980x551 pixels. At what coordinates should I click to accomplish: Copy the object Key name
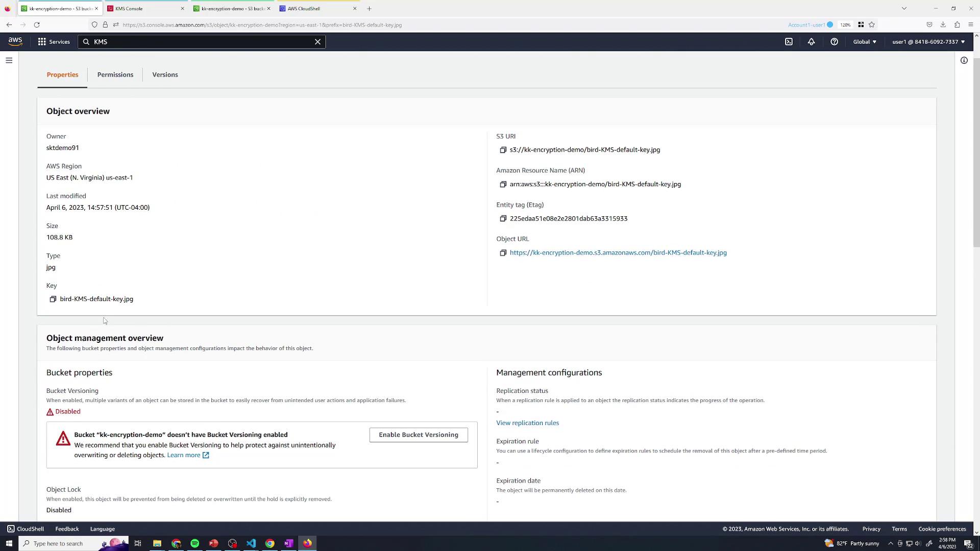tap(53, 299)
